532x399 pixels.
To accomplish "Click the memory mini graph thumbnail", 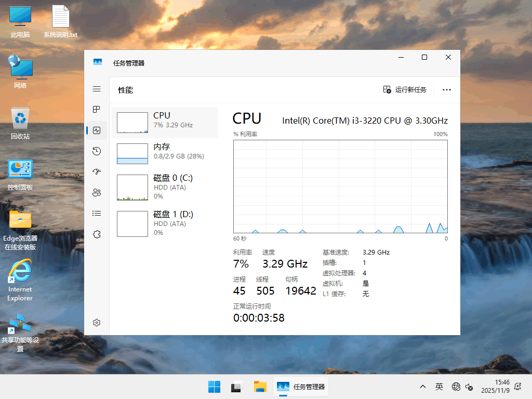I will pyautogui.click(x=132, y=154).
